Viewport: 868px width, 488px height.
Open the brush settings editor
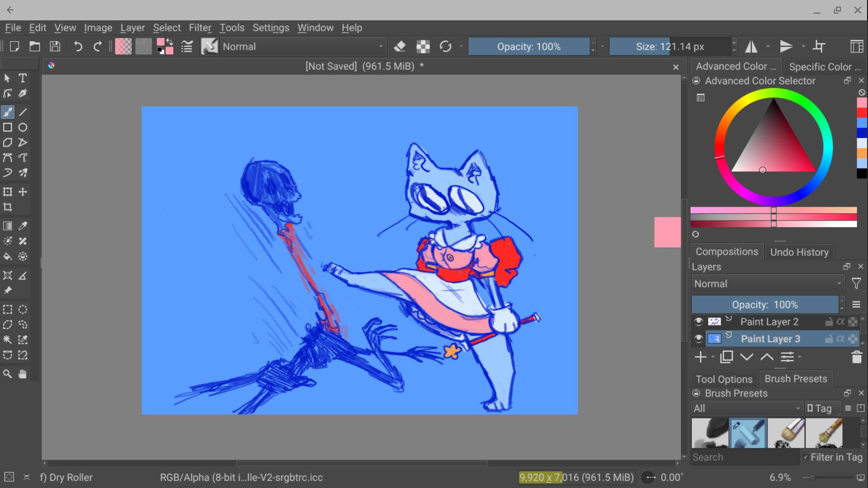[187, 47]
